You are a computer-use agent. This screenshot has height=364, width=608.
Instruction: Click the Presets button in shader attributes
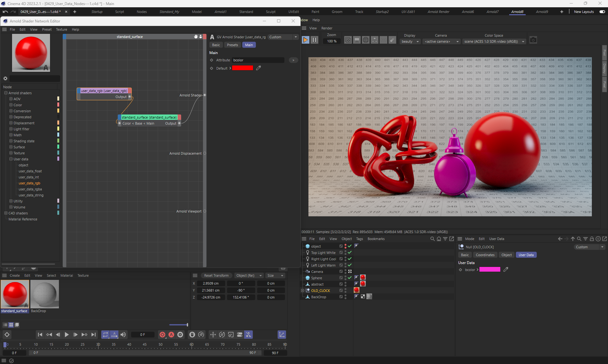tap(232, 45)
